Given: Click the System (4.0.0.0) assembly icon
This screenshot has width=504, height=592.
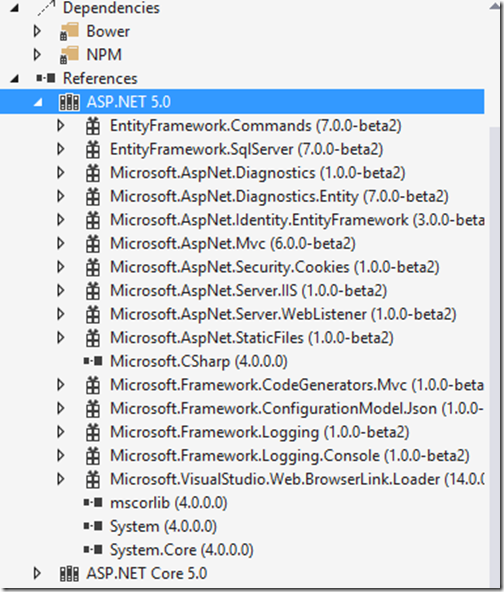Looking at the screenshot, I should click(93, 526).
